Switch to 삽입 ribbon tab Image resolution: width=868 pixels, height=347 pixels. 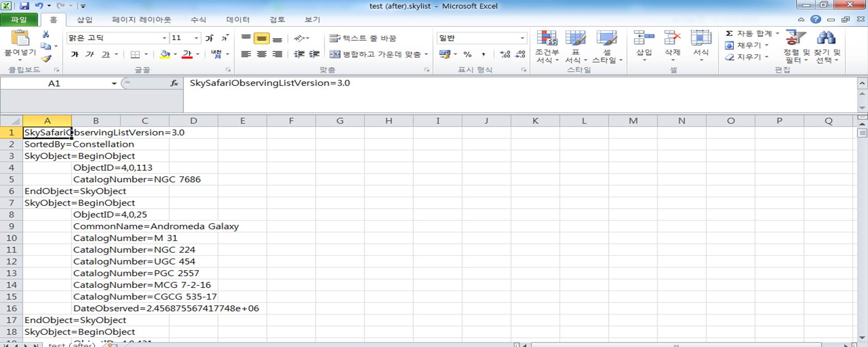pos(85,20)
